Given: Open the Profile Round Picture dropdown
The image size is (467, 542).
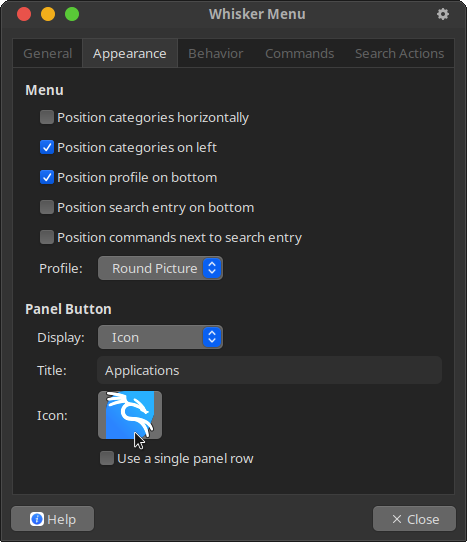Looking at the screenshot, I should tap(160, 268).
